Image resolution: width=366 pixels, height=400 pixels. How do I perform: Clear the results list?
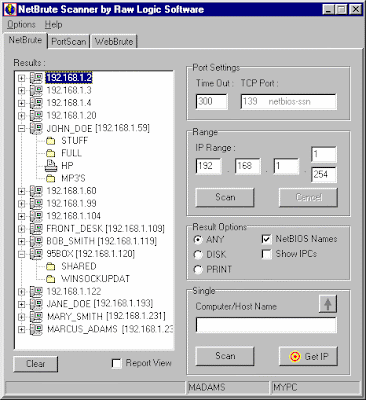coord(35,364)
